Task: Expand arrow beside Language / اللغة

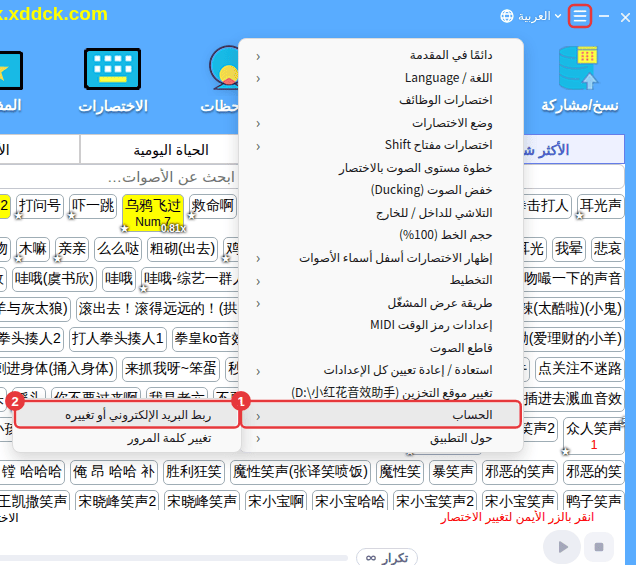Action: coord(258,79)
